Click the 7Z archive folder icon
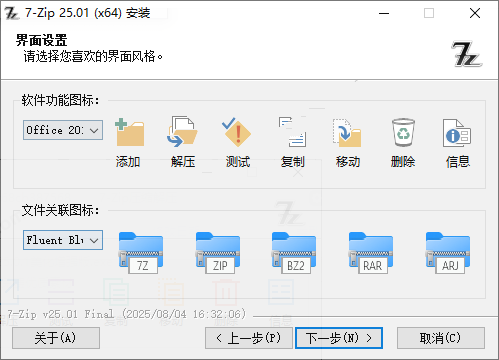Screen dimensions: 499x360 pos(141,253)
